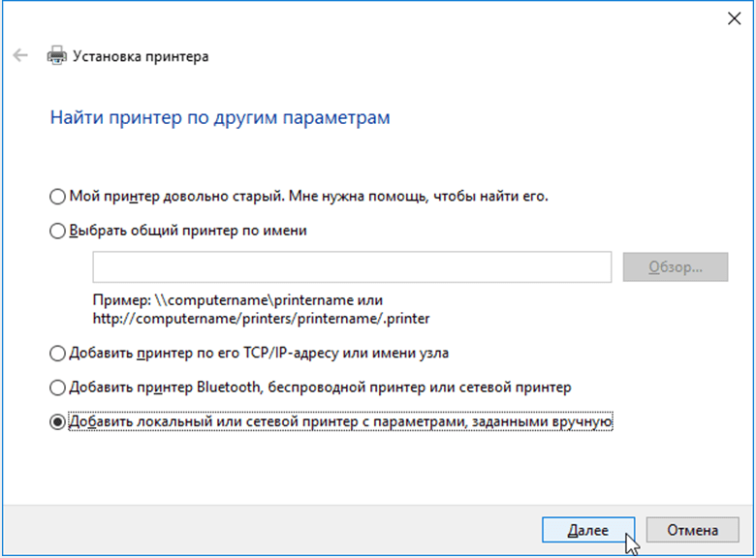Image resolution: width=756 pixels, height=558 pixels.
Task: Click the shared printer name text field
Action: [x=352, y=266]
